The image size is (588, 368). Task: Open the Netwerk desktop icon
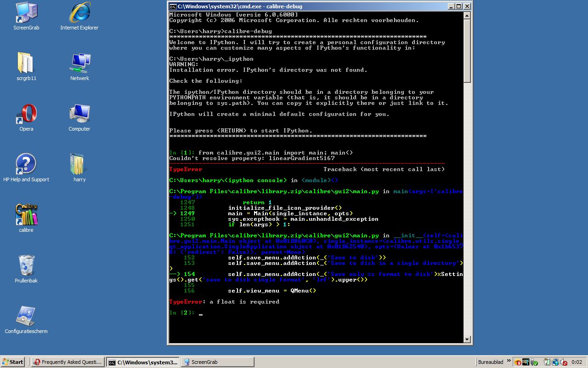[x=79, y=67]
